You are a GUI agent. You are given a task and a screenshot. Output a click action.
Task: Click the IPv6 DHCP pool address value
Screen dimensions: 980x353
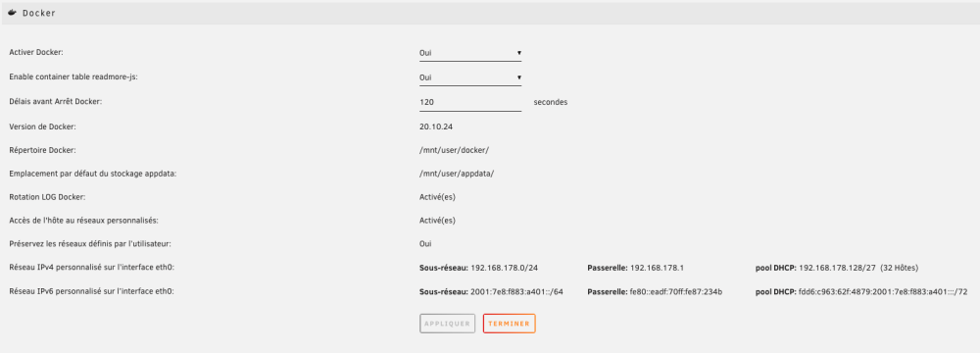[883, 291]
